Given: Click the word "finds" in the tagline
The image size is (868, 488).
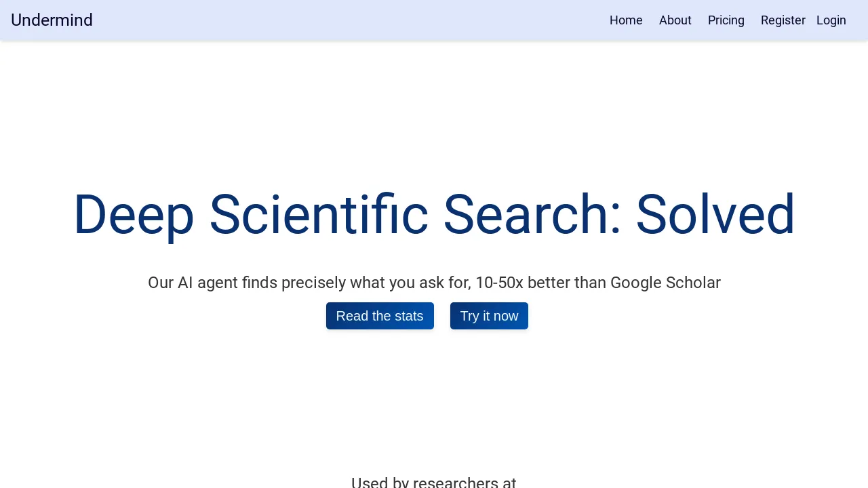Looking at the screenshot, I should pyautogui.click(x=260, y=283).
